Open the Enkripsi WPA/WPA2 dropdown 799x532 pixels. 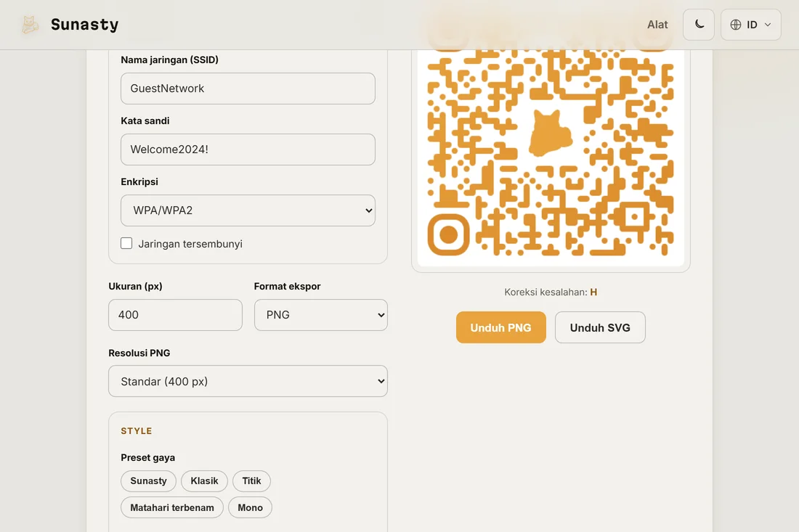tap(248, 210)
